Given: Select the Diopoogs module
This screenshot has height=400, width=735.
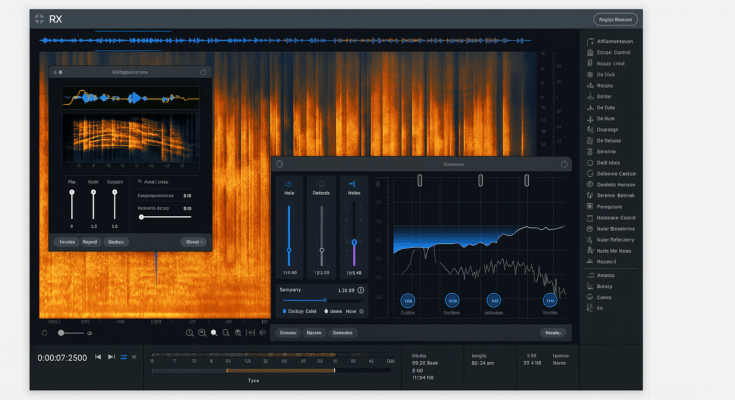Looking at the screenshot, I should 602,129.
